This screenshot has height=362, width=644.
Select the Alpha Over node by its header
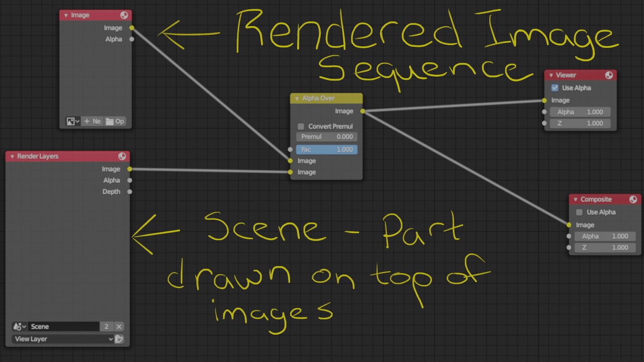(x=326, y=99)
